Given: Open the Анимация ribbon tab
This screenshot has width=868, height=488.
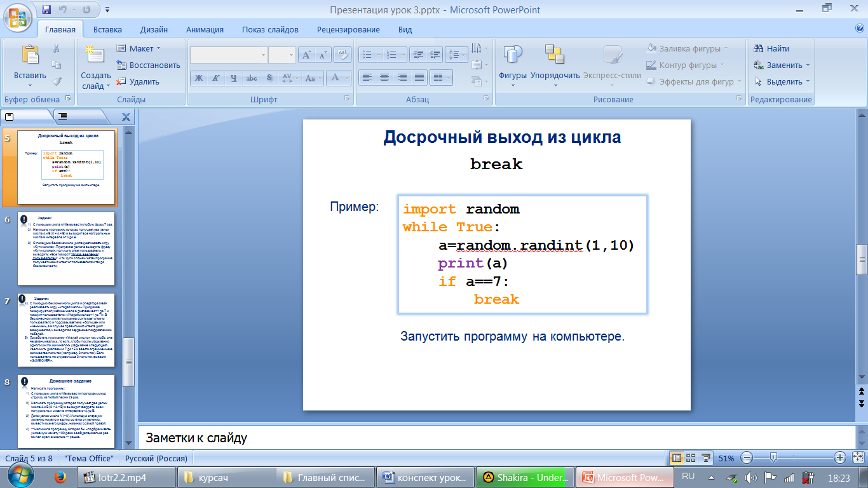Looking at the screenshot, I should pyautogui.click(x=205, y=29).
